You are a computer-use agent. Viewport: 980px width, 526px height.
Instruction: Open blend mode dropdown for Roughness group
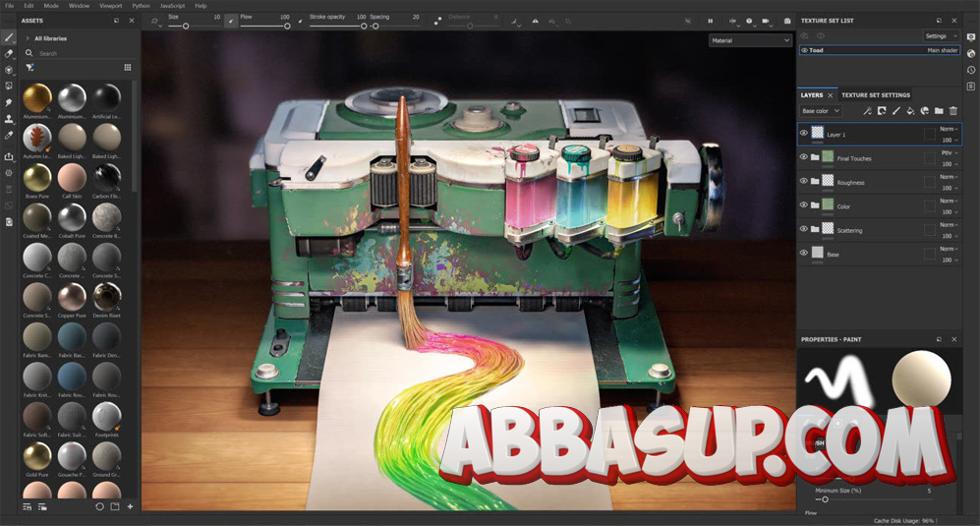pyautogui.click(x=949, y=177)
